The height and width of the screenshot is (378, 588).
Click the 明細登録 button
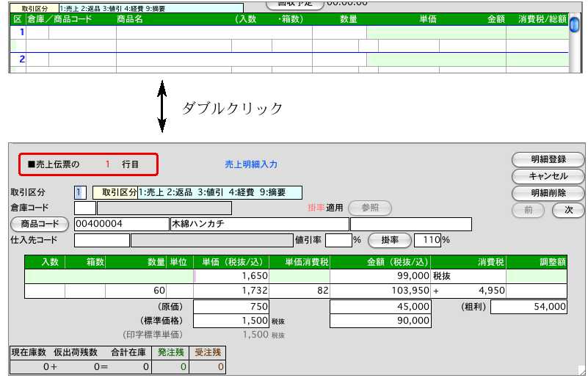pyautogui.click(x=548, y=160)
